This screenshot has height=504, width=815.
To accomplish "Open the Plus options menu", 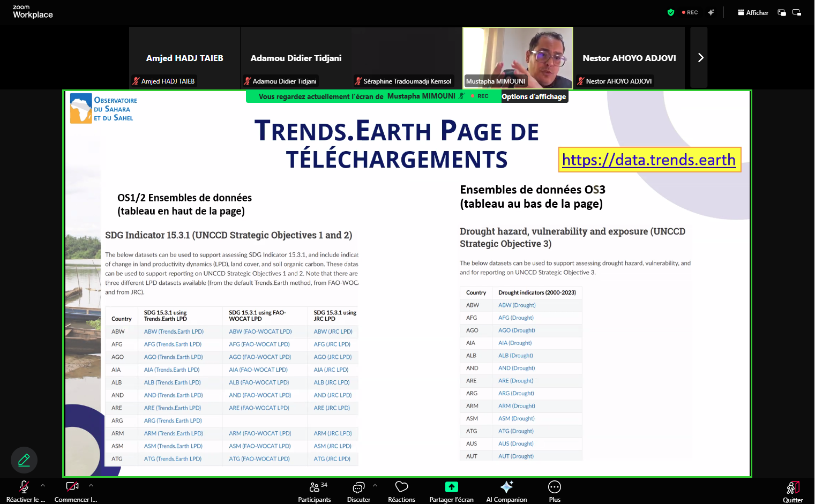I will tap(554, 491).
